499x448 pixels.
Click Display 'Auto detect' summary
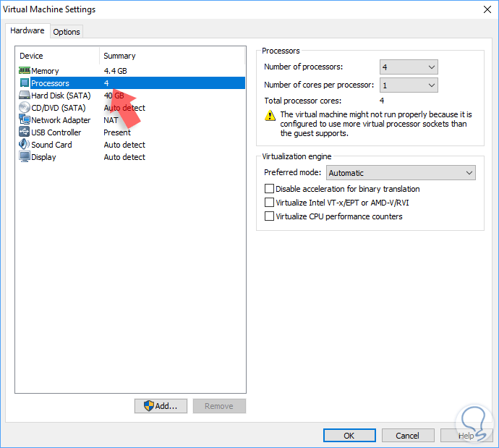[x=124, y=157]
